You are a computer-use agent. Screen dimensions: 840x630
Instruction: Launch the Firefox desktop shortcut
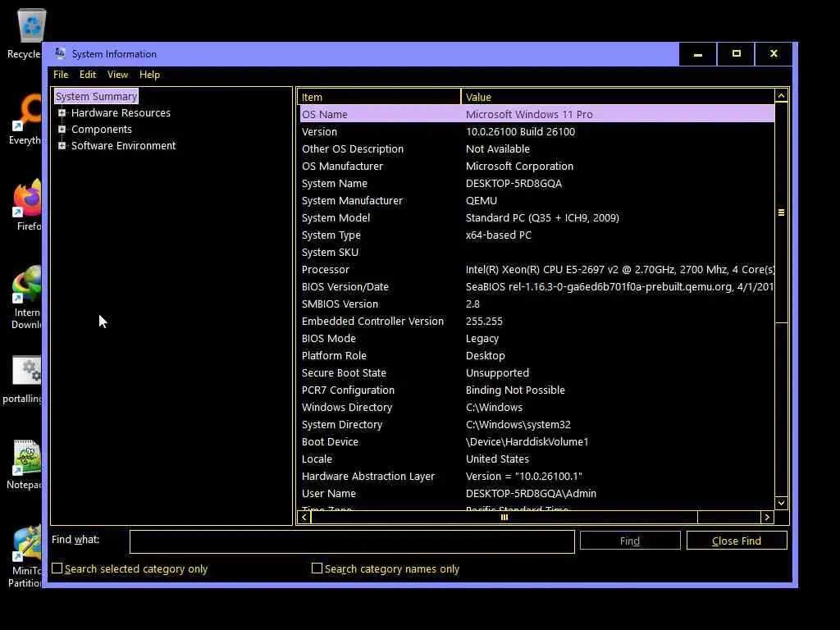coord(28,205)
